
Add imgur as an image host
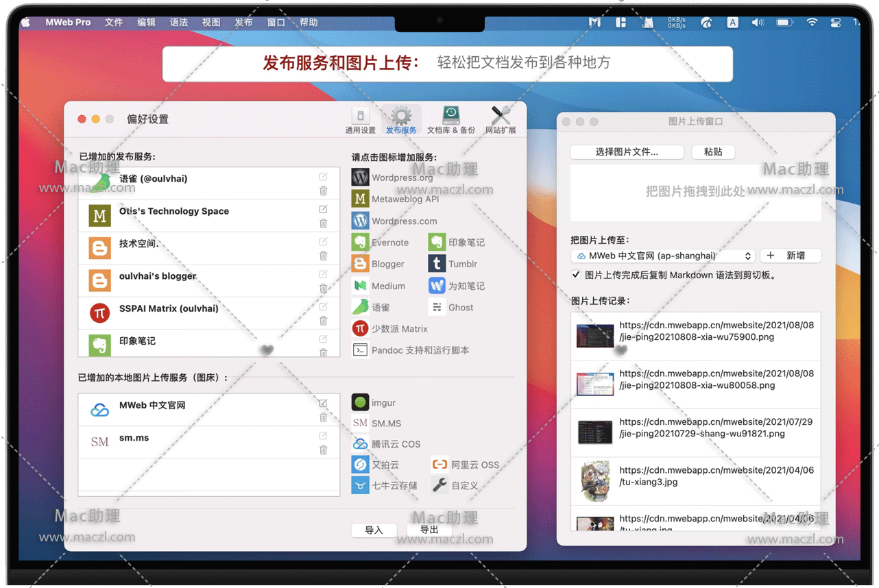(360, 402)
